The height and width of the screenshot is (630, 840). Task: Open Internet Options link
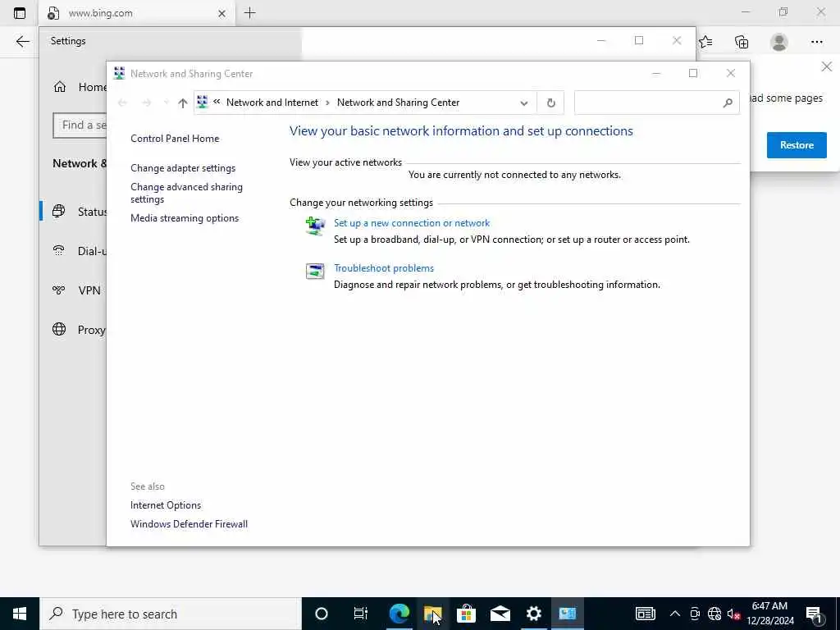point(166,505)
